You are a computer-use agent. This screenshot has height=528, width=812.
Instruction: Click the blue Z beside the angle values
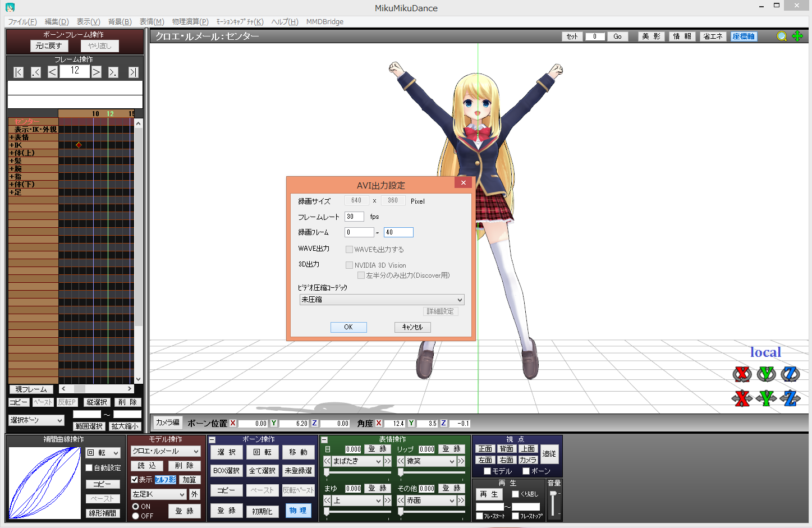pyautogui.click(x=443, y=423)
